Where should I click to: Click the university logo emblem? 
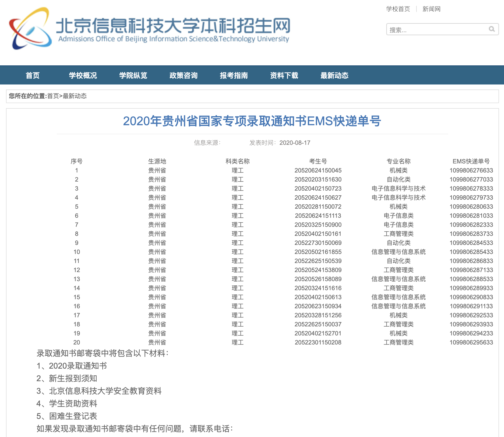(30, 28)
